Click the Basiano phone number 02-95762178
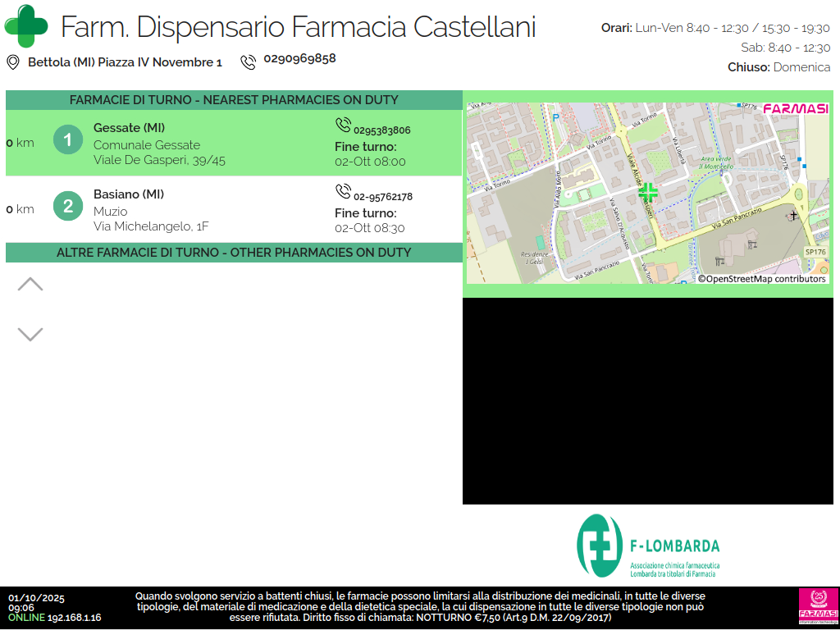The image size is (840, 630). pyautogui.click(x=383, y=197)
